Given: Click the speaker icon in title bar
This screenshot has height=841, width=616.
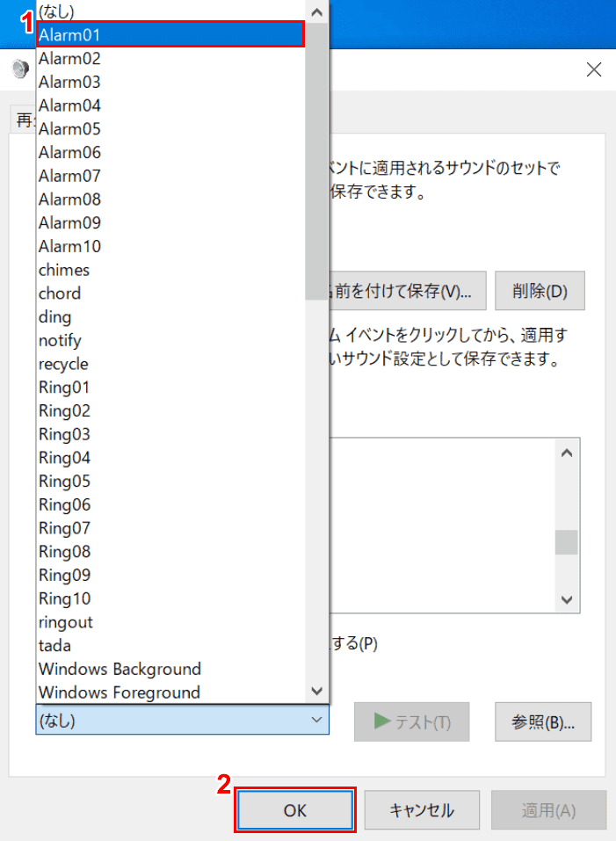Looking at the screenshot, I should (x=20, y=69).
